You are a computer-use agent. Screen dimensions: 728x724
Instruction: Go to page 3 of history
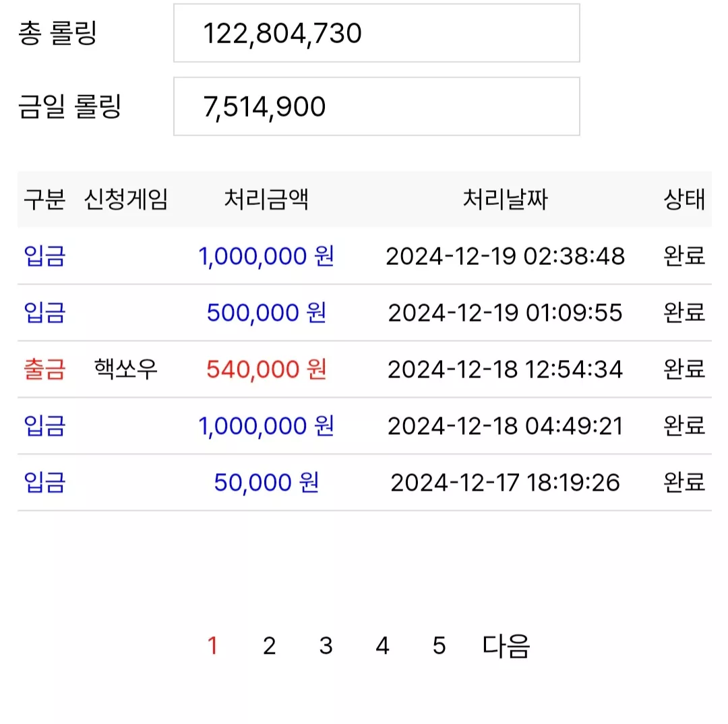326,646
